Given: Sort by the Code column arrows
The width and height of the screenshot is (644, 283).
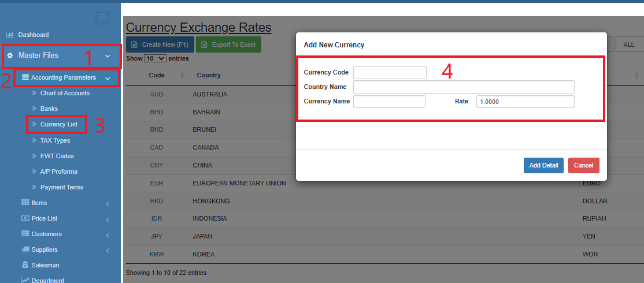Looking at the screenshot, I should point(182,76).
